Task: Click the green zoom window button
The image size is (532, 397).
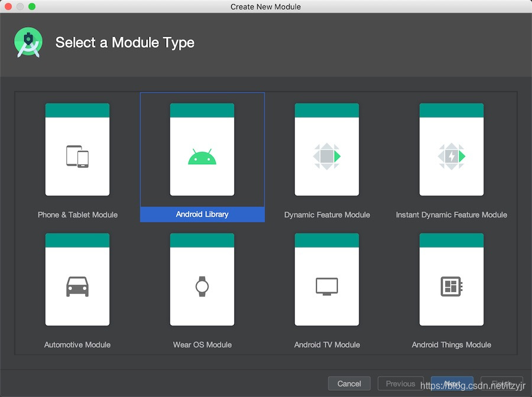Action: tap(32, 6)
